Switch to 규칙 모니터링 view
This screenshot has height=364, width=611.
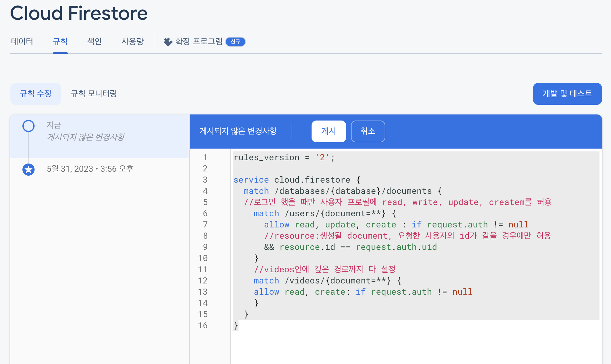click(x=94, y=94)
